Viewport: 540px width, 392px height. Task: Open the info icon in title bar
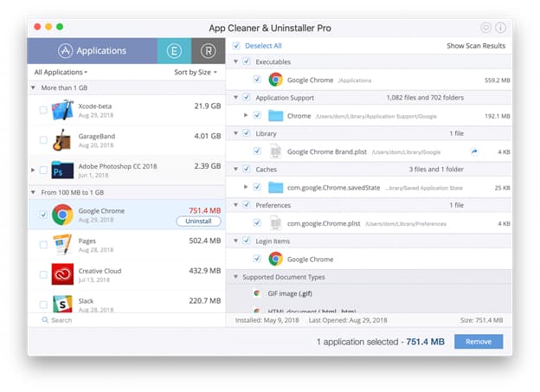click(x=500, y=28)
